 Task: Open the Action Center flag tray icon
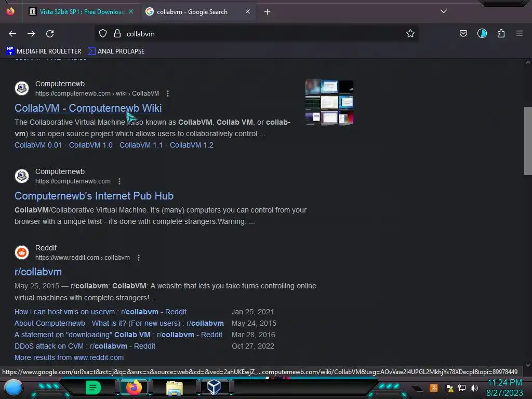449,388
